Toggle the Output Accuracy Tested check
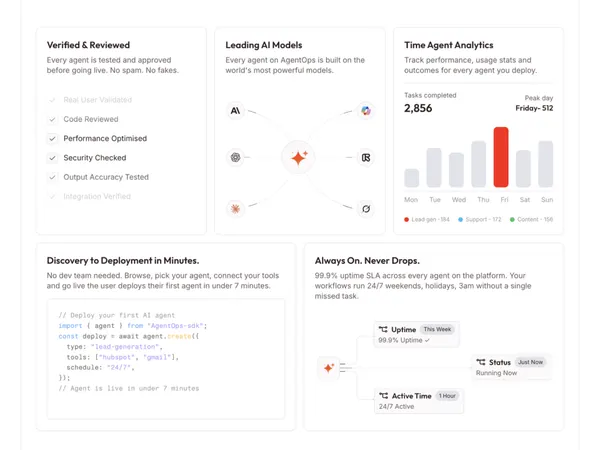The height and width of the screenshot is (450, 600). 52,177
